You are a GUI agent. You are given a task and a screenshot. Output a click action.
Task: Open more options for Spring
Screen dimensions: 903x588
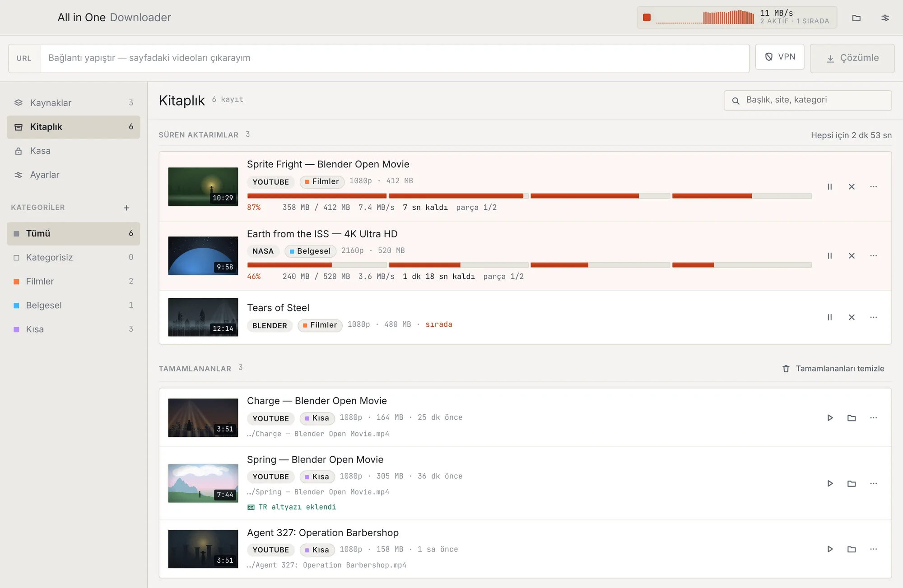point(874,484)
